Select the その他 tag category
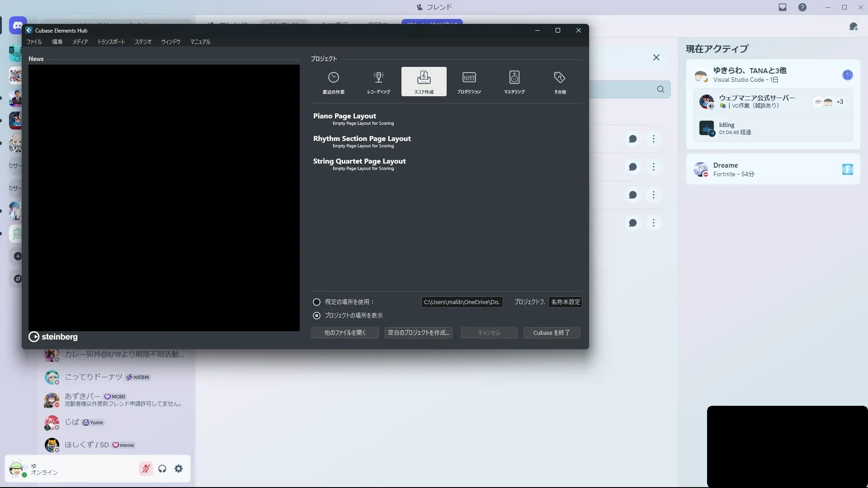Screen dimensions: 868x488 pyautogui.click(x=560, y=82)
